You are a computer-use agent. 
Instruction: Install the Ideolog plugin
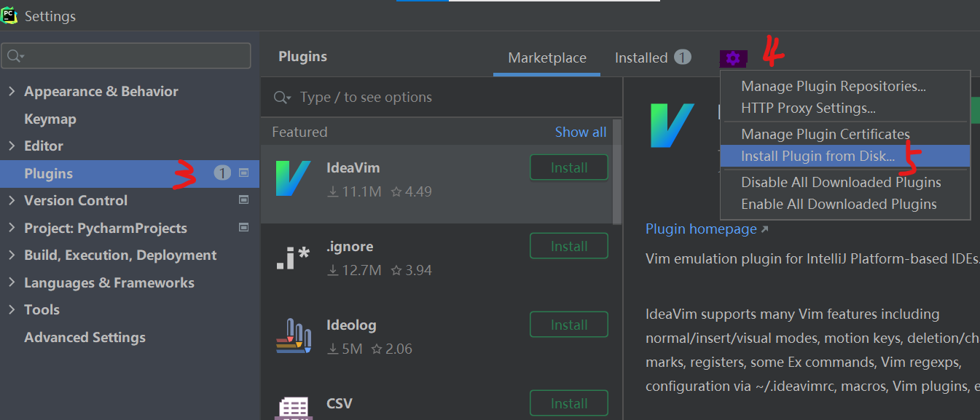569,325
